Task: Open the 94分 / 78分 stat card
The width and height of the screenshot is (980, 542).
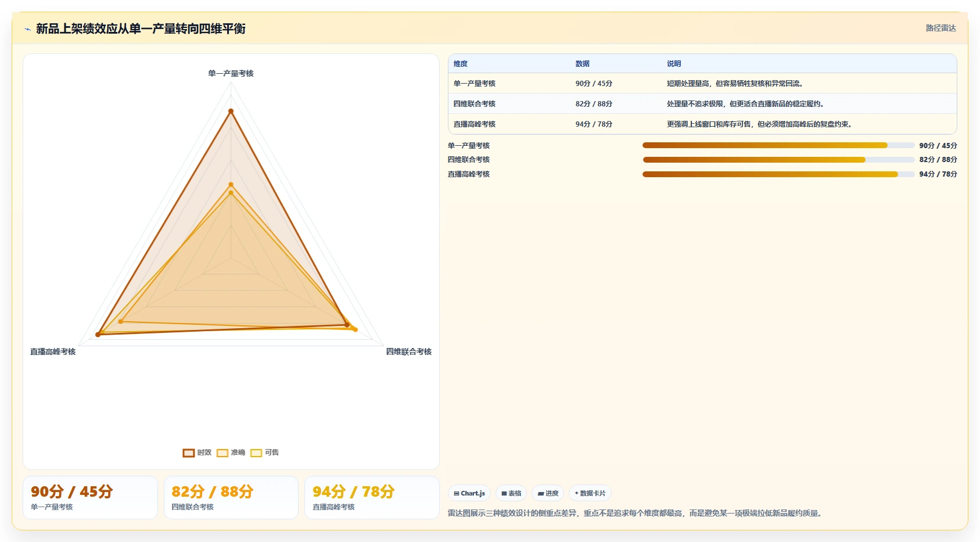Action: click(372, 497)
